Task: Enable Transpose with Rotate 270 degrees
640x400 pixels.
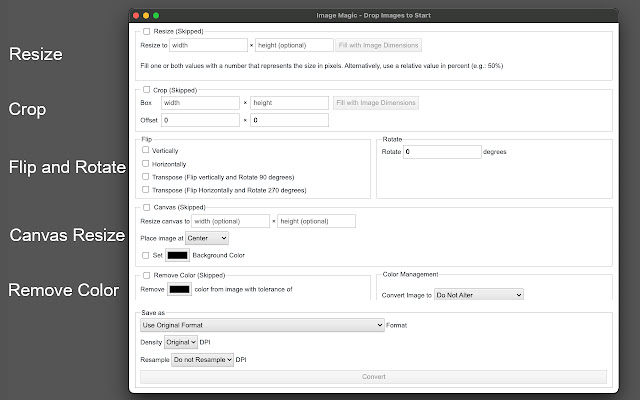Action: tap(147, 189)
